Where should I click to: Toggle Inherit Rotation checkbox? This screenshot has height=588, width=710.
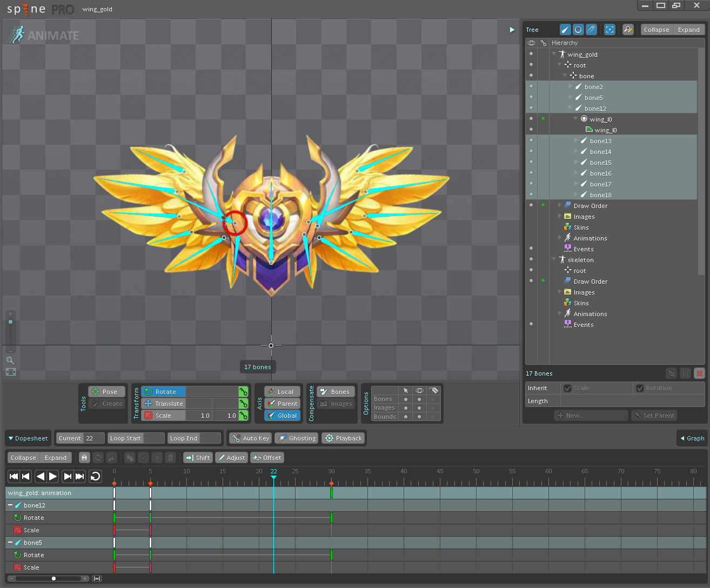640,388
